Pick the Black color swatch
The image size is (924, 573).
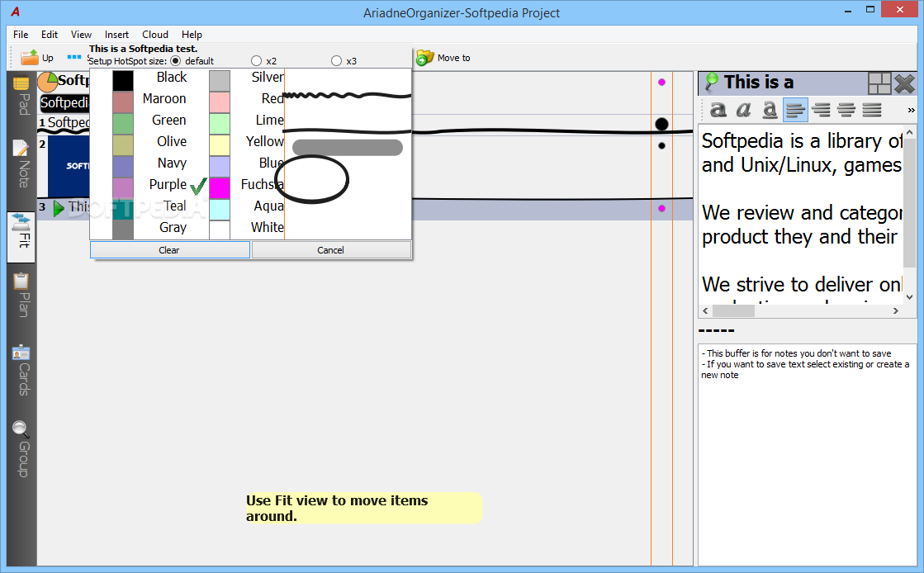point(123,80)
